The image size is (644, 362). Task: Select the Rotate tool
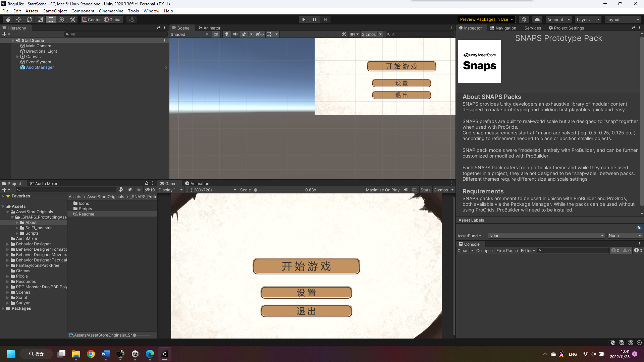click(30, 19)
